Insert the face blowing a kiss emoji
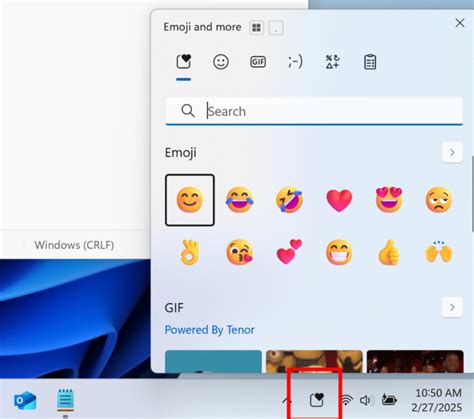 pyautogui.click(x=239, y=252)
